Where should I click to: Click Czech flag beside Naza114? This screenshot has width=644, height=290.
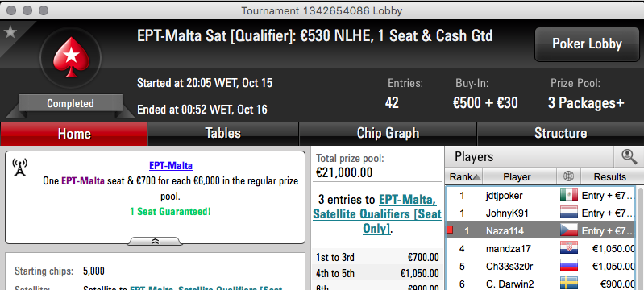coord(569,230)
